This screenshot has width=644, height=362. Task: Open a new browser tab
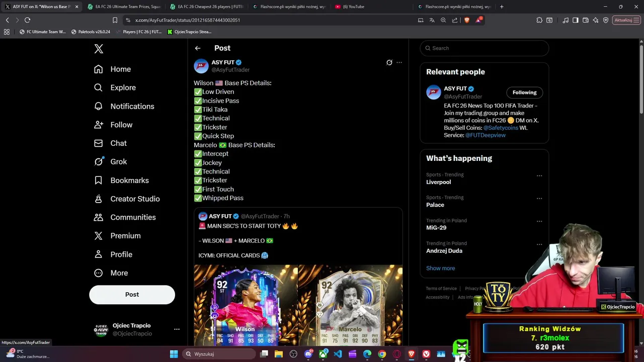click(502, 7)
